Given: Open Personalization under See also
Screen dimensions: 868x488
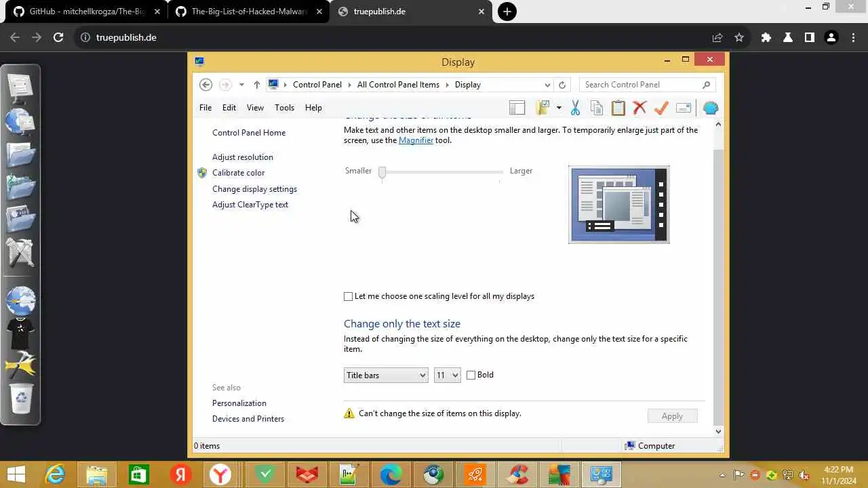Looking at the screenshot, I should [x=239, y=403].
